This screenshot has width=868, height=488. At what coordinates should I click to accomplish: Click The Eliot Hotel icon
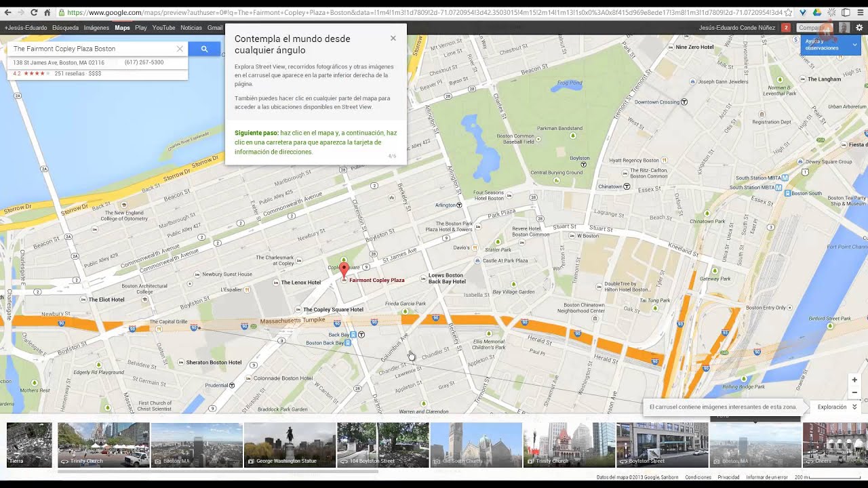84,299
